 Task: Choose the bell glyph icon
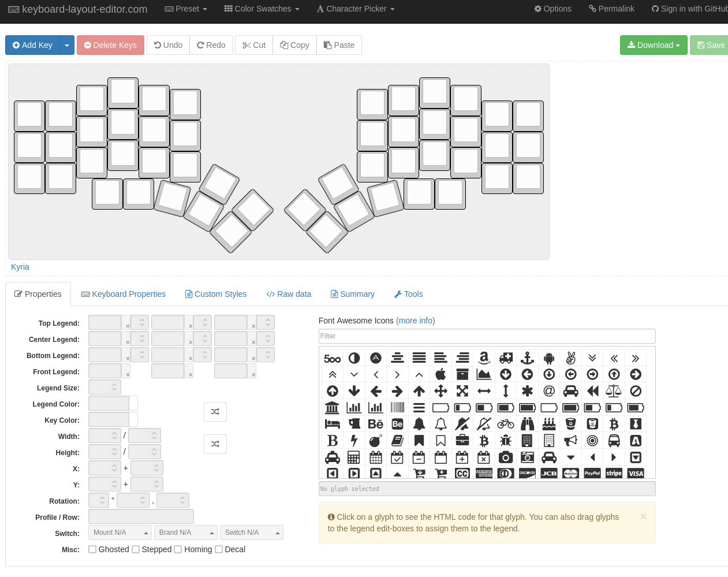tap(419, 424)
